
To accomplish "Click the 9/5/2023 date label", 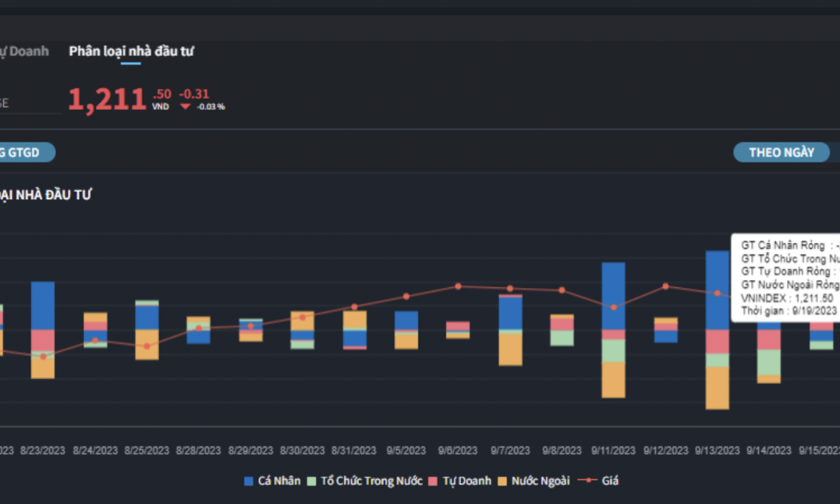I will [x=406, y=451].
